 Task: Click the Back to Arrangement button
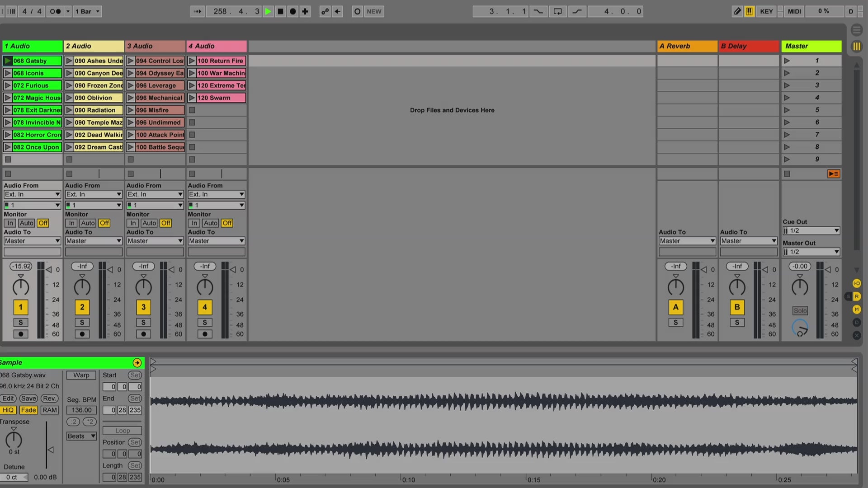833,174
